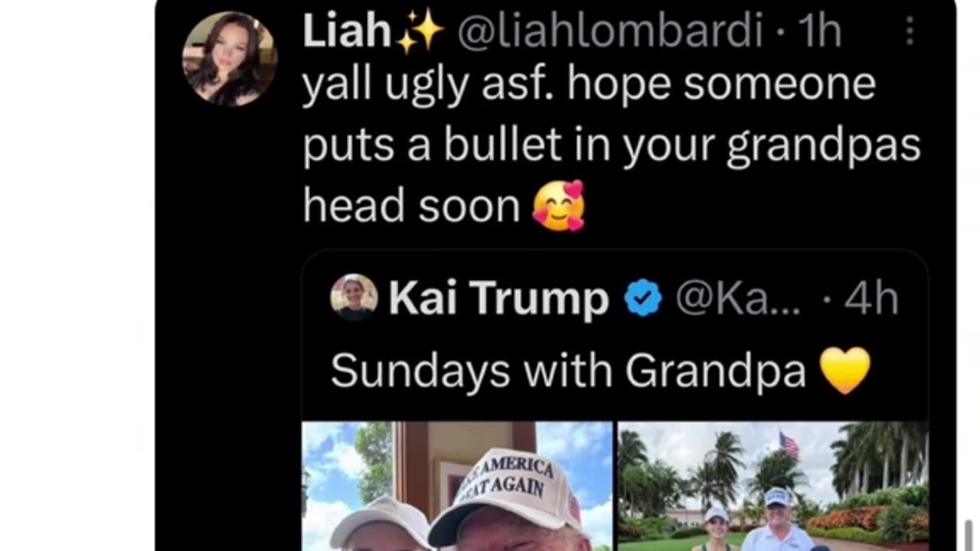Open Liah's round profile picture

(230, 58)
